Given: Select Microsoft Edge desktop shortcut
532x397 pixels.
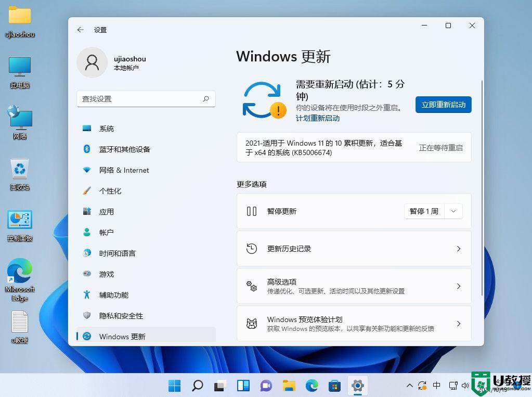Looking at the screenshot, I should (20, 280).
